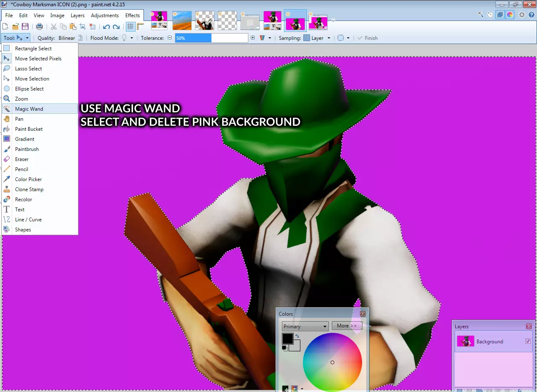Screen dimensions: 537x392
Task: Open the selection clipping mode dropdown
Action: click(343, 38)
